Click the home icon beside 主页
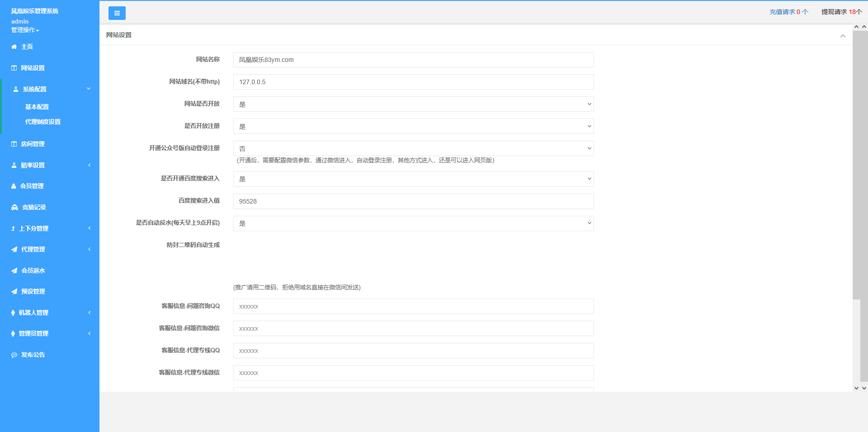Screen dimensions: 868x432 tap(14, 47)
